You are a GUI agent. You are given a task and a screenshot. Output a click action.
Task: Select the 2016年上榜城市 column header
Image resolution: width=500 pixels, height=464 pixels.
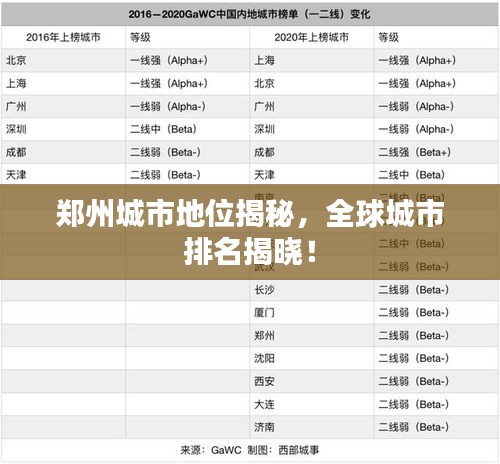click(63, 37)
